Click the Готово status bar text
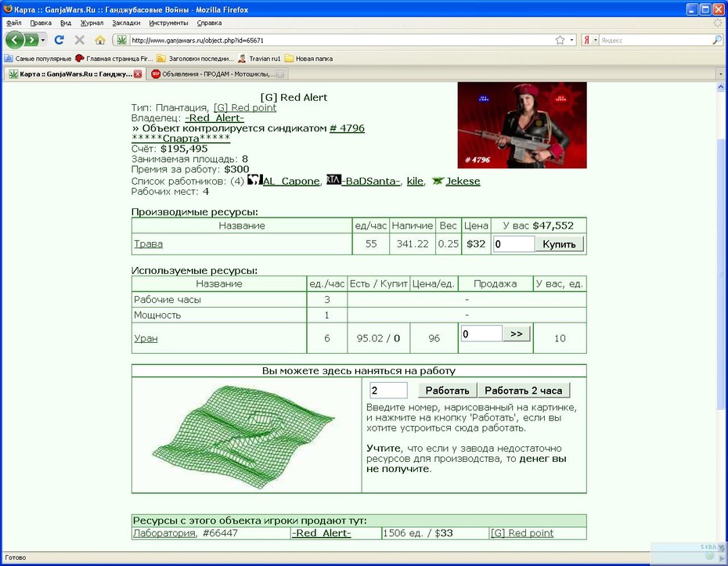Screen dimensions: 728x566 point(16,557)
